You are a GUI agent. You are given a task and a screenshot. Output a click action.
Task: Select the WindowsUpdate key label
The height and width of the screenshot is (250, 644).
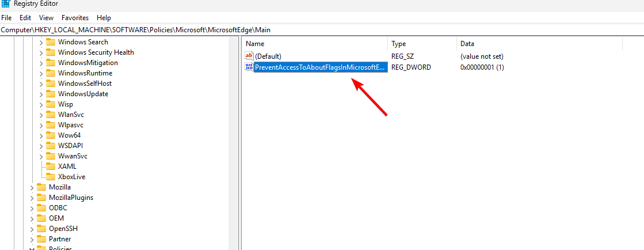(x=83, y=94)
